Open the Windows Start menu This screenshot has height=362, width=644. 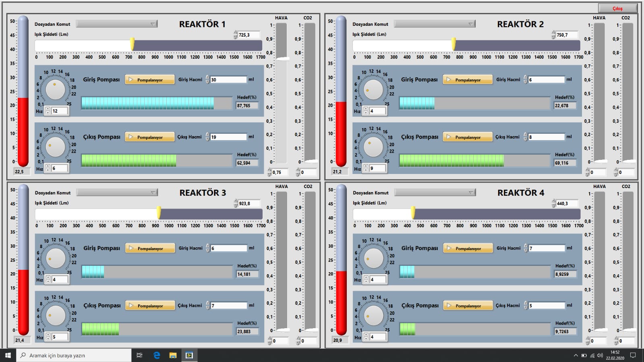[8, 355]
